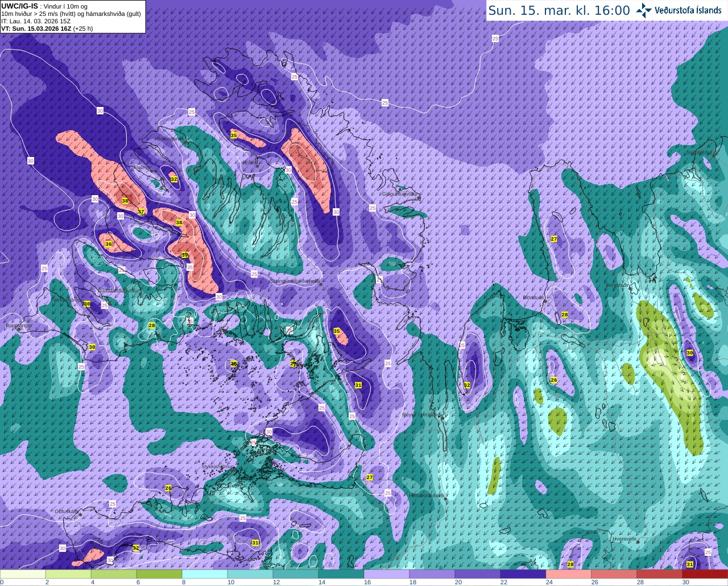Screen dimensions: 728x586
Task: Pick the light pink 24–26 legend swatch
Action: click(x=569, y=574)
